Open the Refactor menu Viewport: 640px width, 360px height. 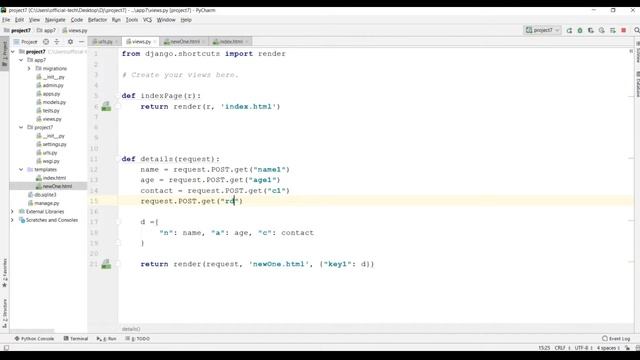[x=97, y=20]
